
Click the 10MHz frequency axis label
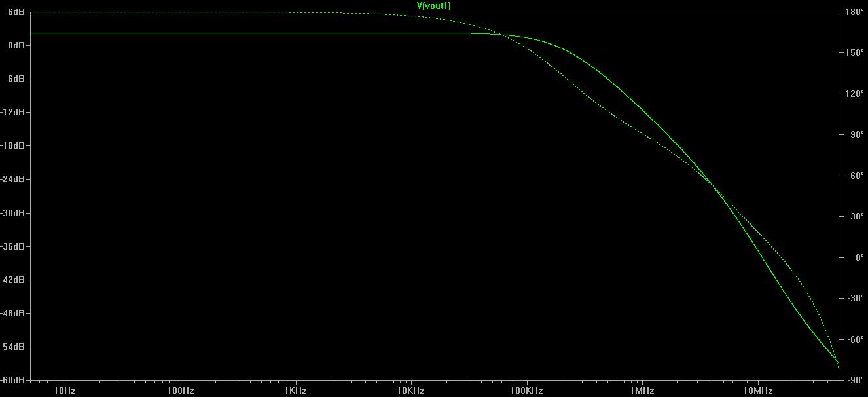point(758,391)
